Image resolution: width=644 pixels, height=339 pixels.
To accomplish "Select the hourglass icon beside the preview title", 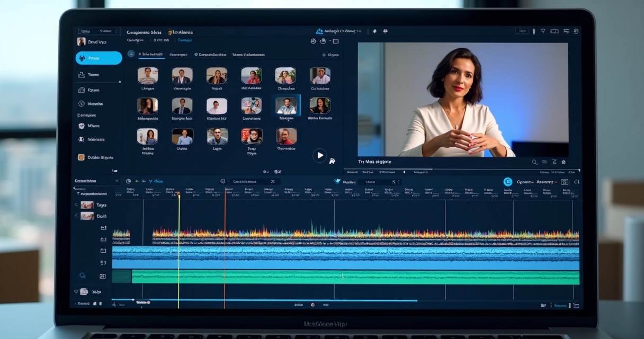I will (x=554, y=162).
